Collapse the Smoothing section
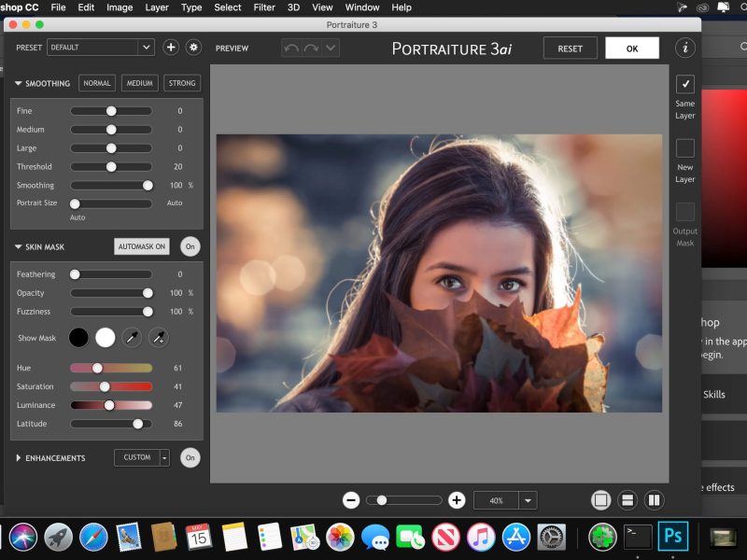747x560 pixels. pos(18,83)
